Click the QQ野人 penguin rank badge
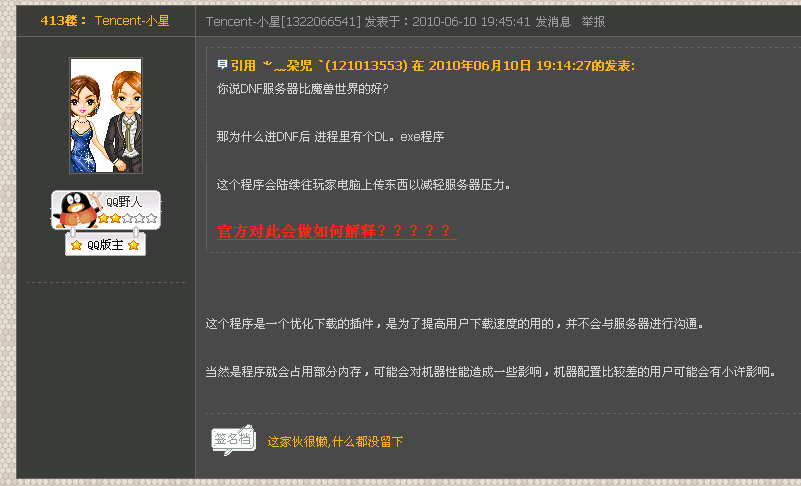Image resolution: width=801 pixels, height=486 pixels. point(106,210)
